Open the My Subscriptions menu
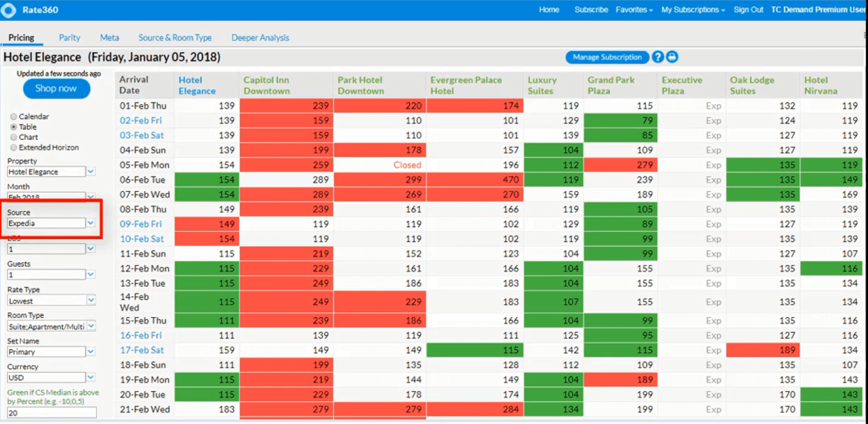 [693, 9]
